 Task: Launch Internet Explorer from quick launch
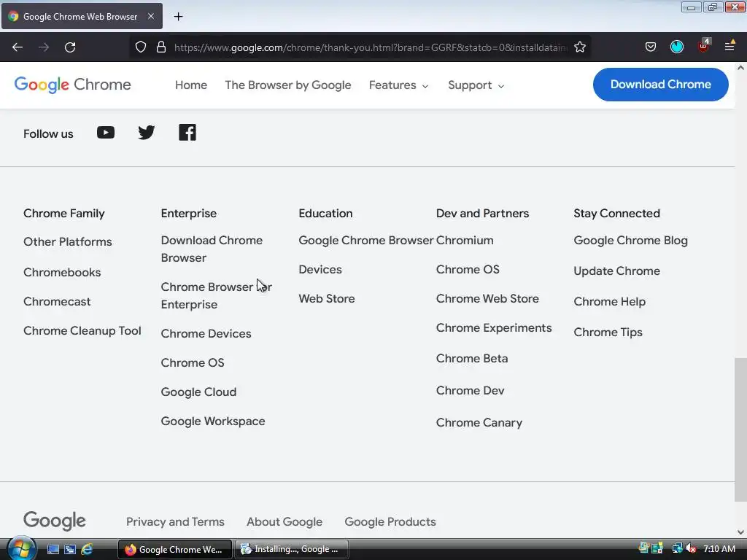pos(87,550)
